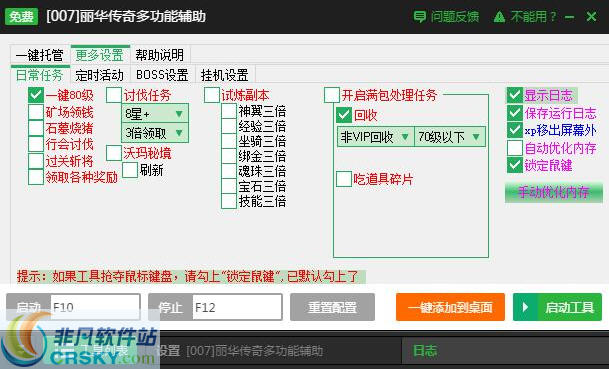Click the 问题反馈 chat bubble icon
The height and width of the screenshot is (369, 609).
click(419, 17)
